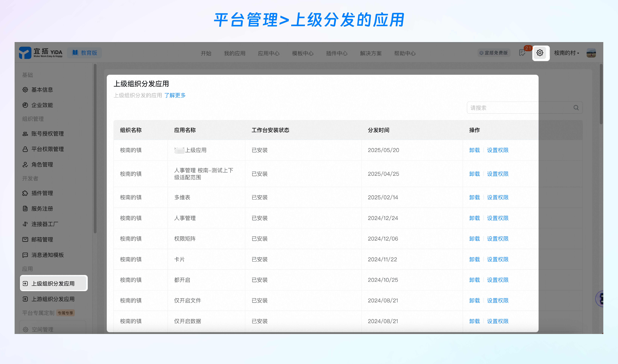
Task: Click the 教育版 book badge
Action: [84, 53]
